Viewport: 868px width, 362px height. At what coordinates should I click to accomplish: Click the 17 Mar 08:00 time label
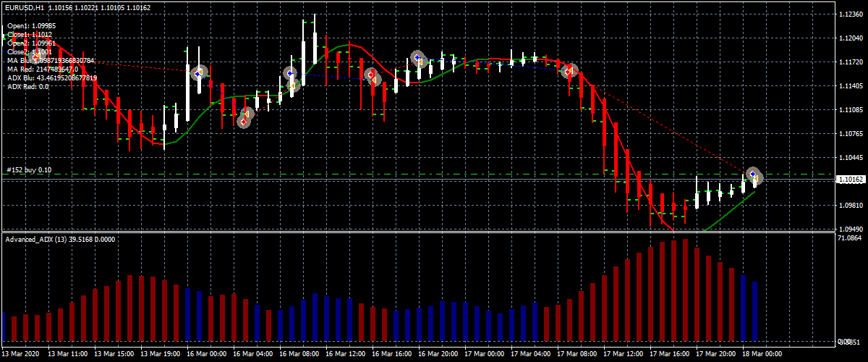coord(578,355)
